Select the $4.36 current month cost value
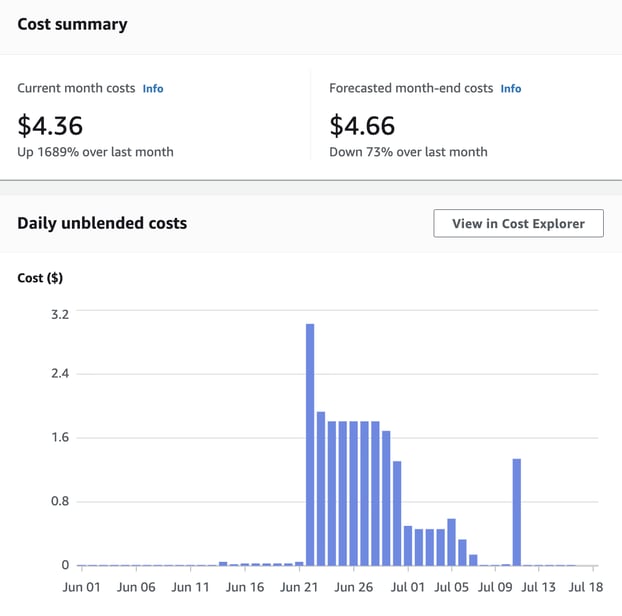This screenshot has height=616, width=622. (x=50, y=125)
